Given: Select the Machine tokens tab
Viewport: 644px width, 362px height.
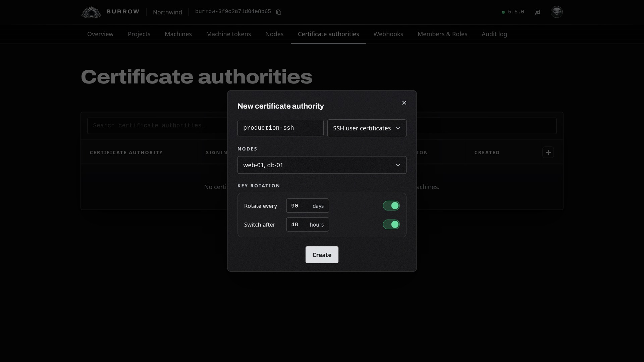Looking at the screenshot, I should (x=228, y=34).
